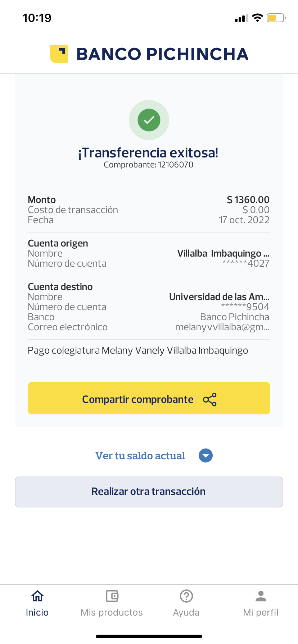This screenshot has width=298, height=644.
Task: Open the Ayuda question mark icon
Action: coord(186,596)
